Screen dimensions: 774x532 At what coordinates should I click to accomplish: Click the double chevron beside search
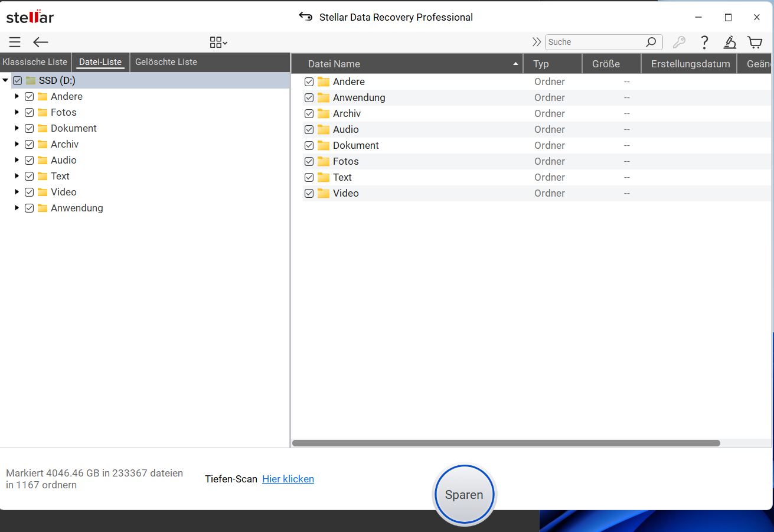[x=536, y=42]
